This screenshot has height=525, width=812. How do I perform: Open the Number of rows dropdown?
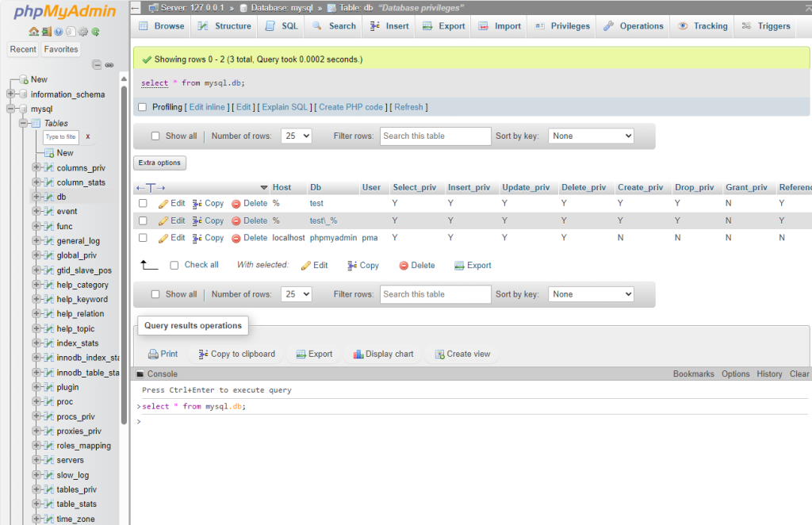(x=296, y=136)
